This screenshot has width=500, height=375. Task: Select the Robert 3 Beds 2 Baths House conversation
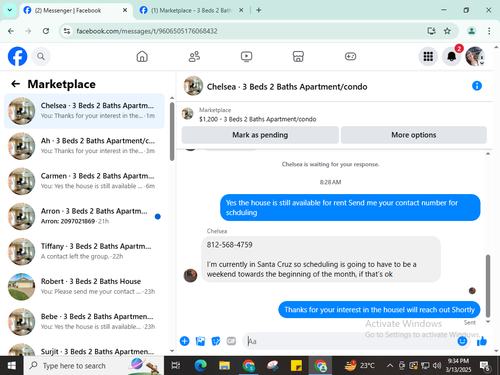tap(84, 287)
